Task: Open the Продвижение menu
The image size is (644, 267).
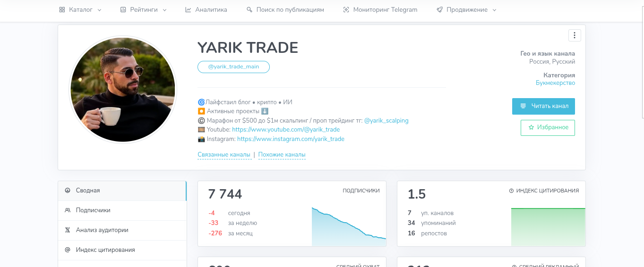Action: (x=466, y=9)
